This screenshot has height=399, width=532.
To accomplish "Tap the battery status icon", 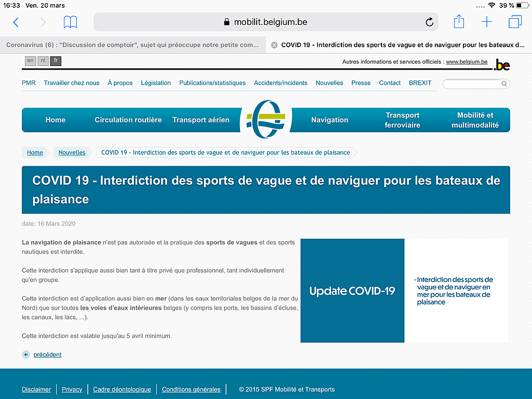I will click(x=522, y=5).
